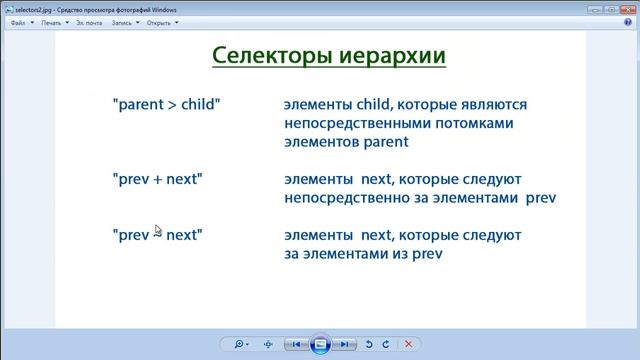640x360 pixels.
Task: Click the line 'элементов parent'
Action: (346, 142)
